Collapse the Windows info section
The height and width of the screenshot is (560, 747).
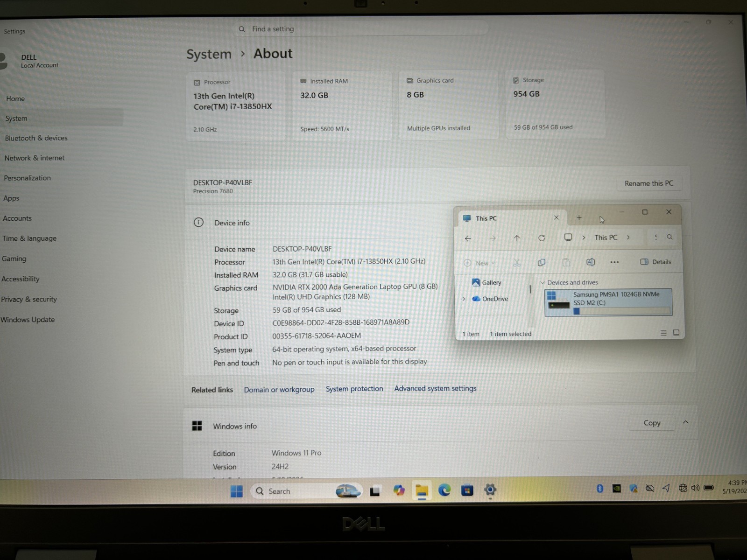tap(685, 422)
